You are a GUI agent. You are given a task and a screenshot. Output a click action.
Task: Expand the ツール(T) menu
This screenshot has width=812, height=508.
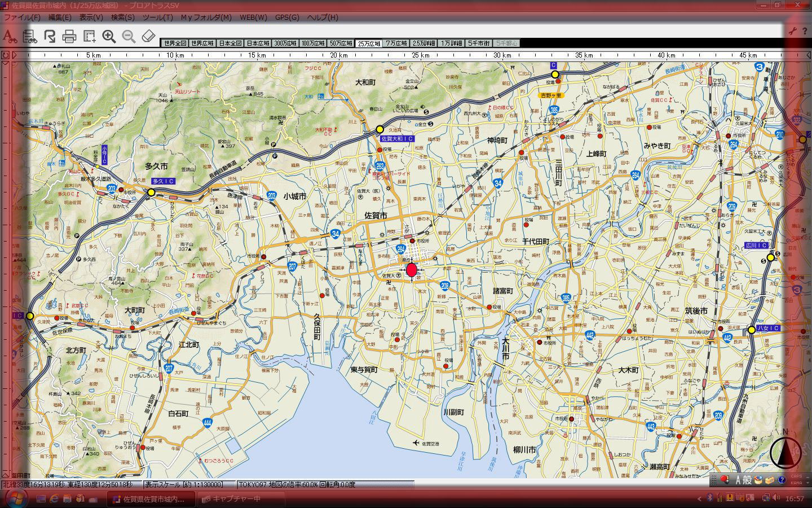pos(157,17)
